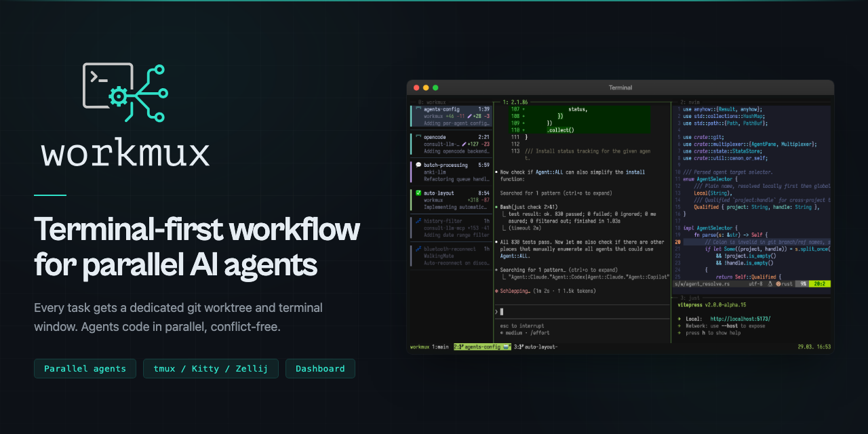This screenshot has width=868, height=434.
Task: Switch to tmux window 1:main
Action: (x=440, y=347)
